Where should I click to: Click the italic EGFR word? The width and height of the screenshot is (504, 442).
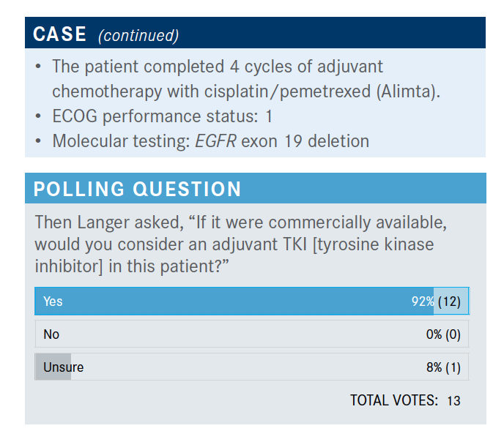tap(214, 141)
